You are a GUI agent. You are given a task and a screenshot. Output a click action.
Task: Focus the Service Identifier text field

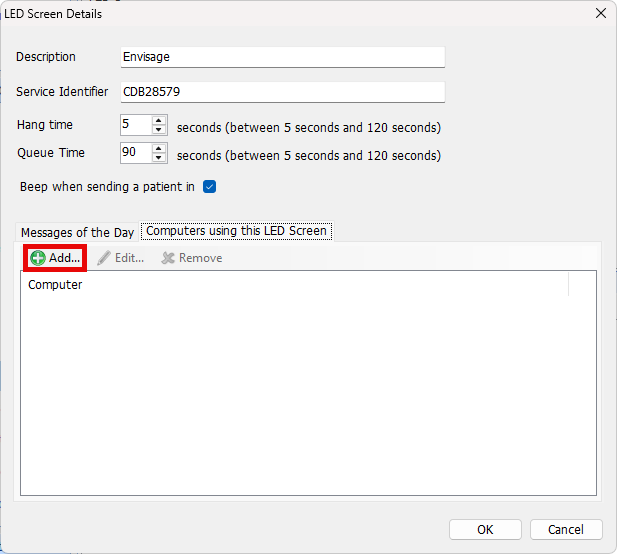tap(282, 92)
